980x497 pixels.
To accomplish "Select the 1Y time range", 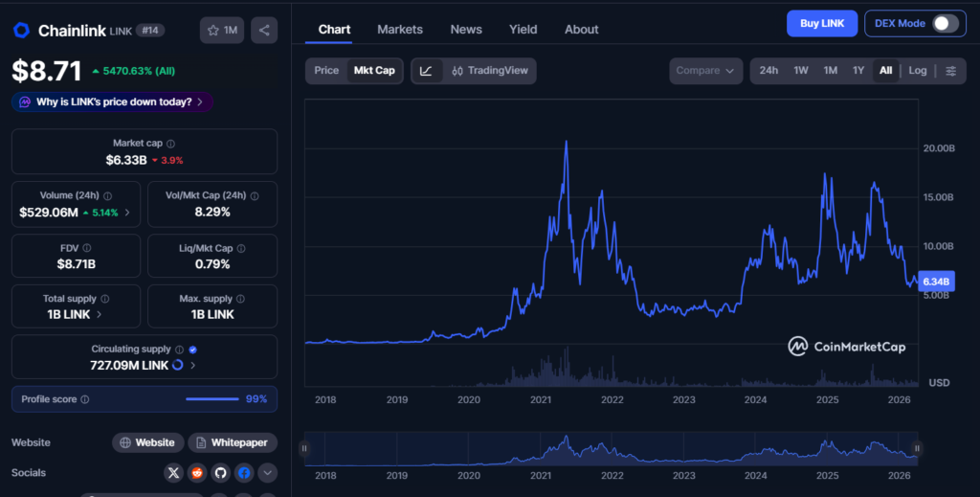I will point(858,71).
